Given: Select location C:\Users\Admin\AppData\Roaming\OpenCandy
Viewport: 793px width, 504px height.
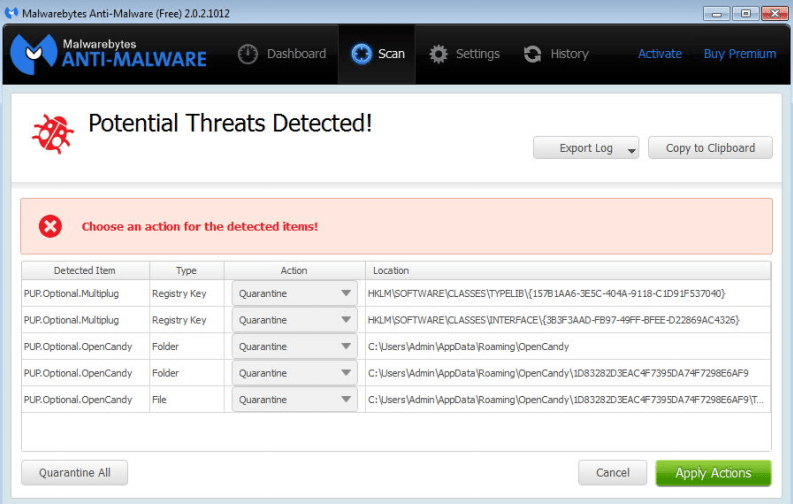Looking at the screenshot, I should [468, 346].
